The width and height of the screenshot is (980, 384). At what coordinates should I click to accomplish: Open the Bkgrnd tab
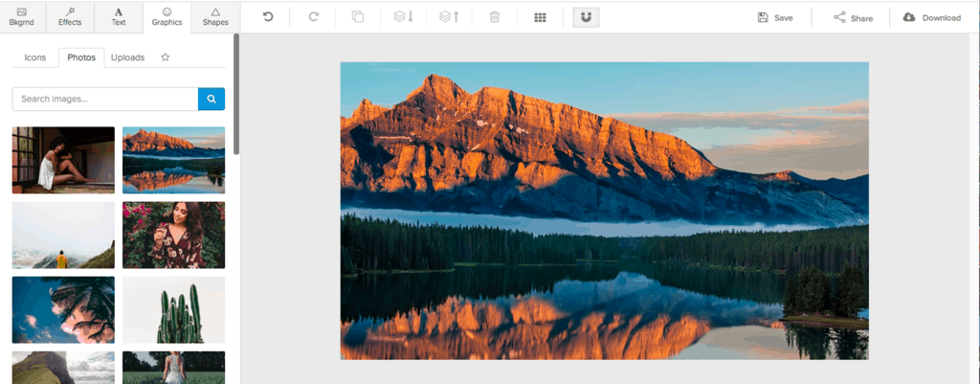21,17
